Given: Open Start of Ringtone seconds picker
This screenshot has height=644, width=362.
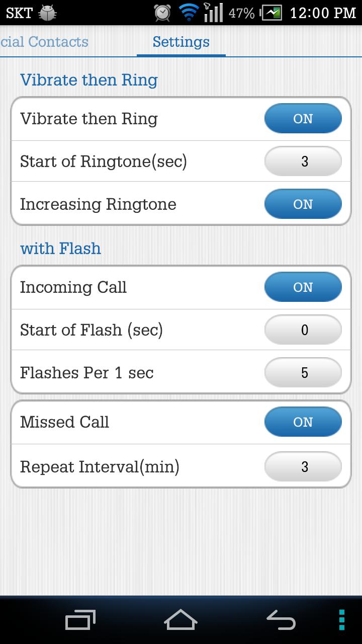Looking at the screenshot, I should (x=303, y=162).
